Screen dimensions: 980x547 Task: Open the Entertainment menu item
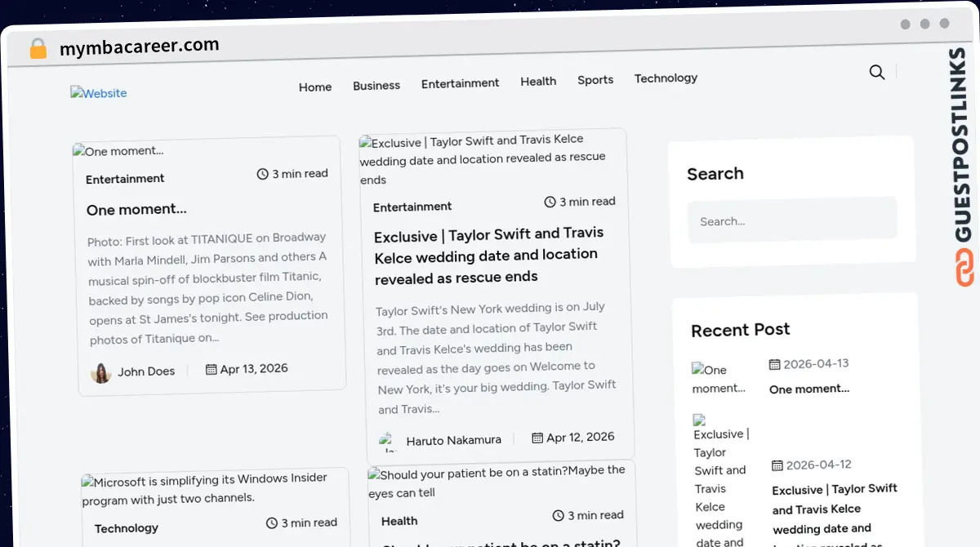(461, 83)
